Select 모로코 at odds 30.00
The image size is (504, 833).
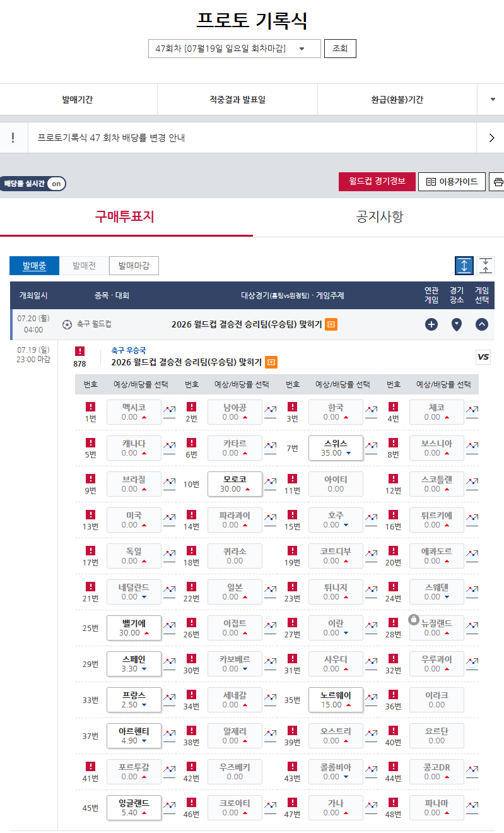coord(235,484)
